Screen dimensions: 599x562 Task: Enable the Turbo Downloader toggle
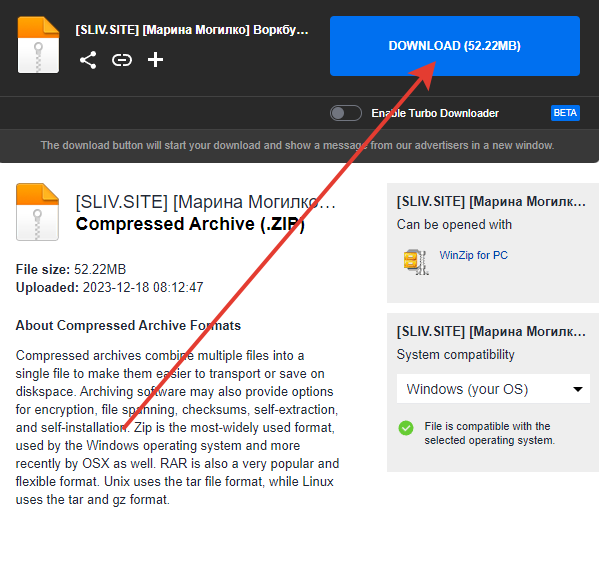[346, 113]
